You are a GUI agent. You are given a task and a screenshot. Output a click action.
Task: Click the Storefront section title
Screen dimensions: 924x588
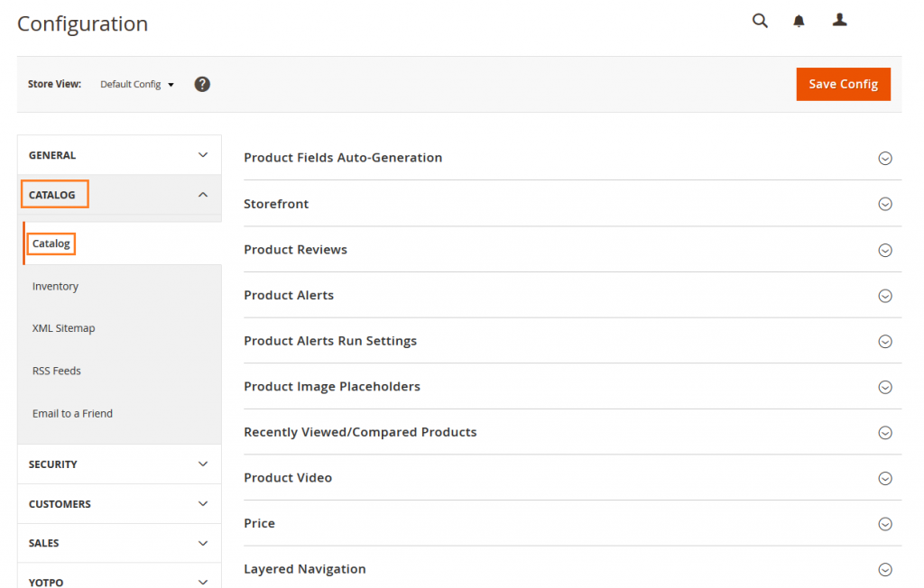coord(276,204)
